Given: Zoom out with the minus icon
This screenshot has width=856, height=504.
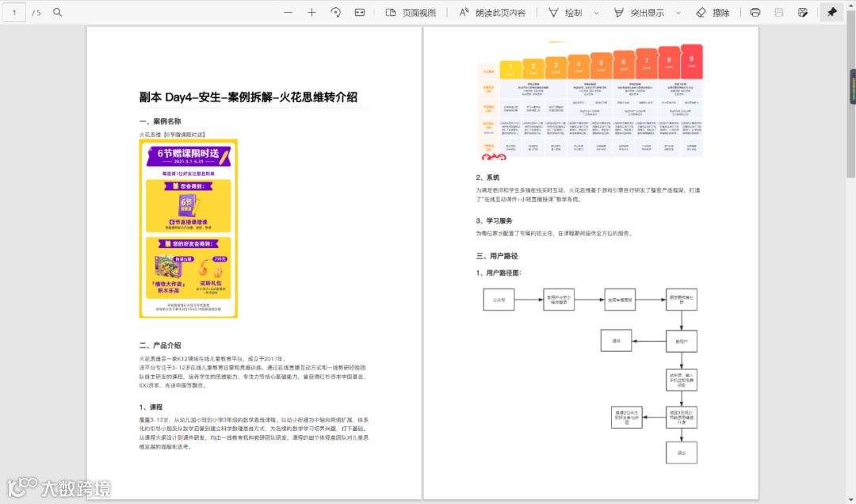Looking at the screenshot, I should tap(289, 12).
